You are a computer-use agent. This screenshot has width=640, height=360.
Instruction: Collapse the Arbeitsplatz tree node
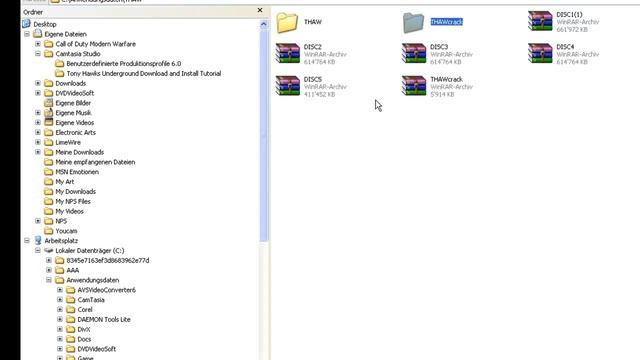click(x=27, y=241)
